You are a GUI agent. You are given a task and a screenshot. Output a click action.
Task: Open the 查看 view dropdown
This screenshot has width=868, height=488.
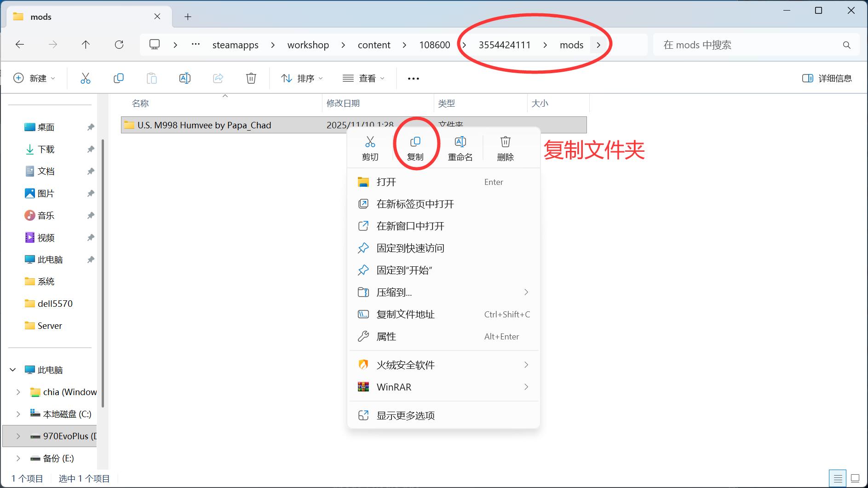363,78
